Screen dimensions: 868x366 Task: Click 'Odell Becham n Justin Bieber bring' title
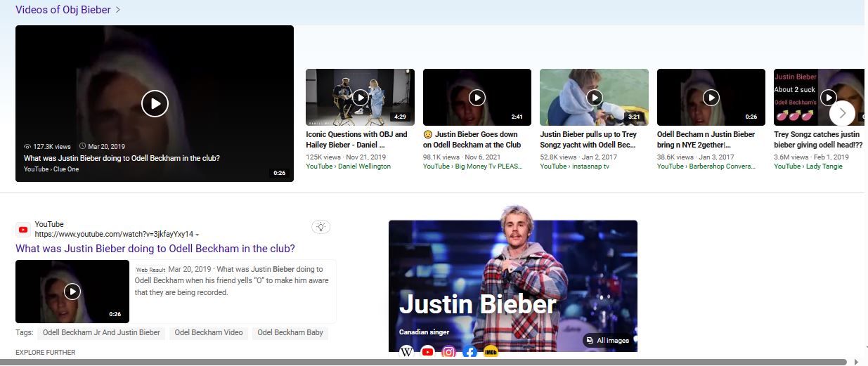706,139
